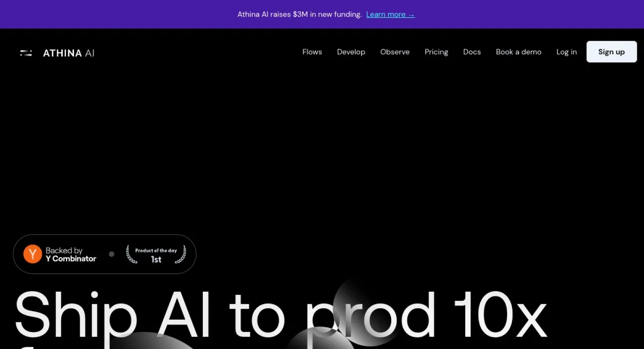The height and width of the screenshot is (349, 644).
Task: Go to the Pricing page
Action: (436, 52)
